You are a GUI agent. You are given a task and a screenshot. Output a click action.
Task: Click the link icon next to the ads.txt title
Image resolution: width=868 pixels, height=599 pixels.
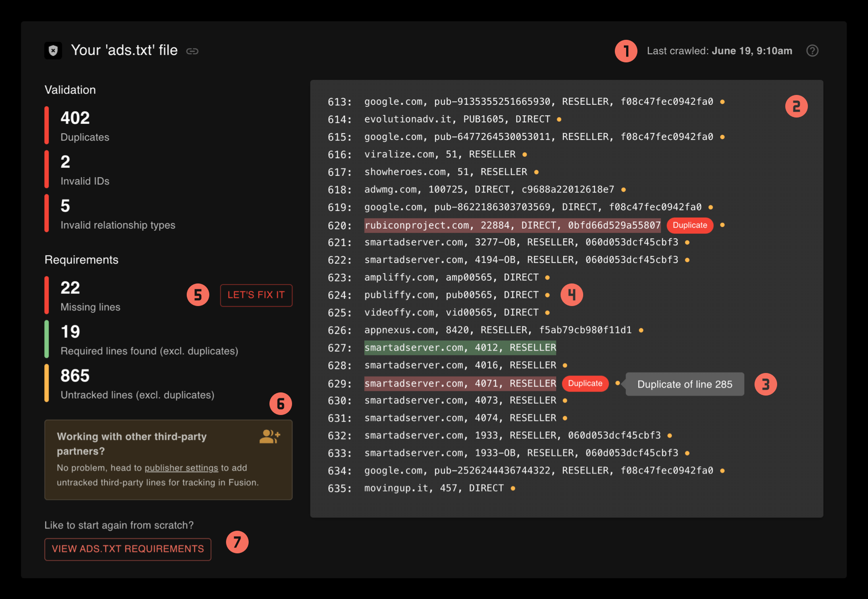[x=193, y=51]
